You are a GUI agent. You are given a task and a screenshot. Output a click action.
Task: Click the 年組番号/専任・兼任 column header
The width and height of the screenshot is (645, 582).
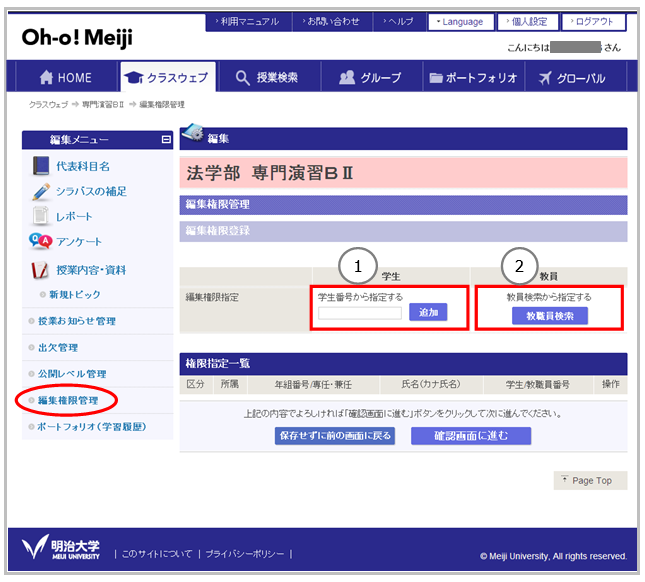313,385
